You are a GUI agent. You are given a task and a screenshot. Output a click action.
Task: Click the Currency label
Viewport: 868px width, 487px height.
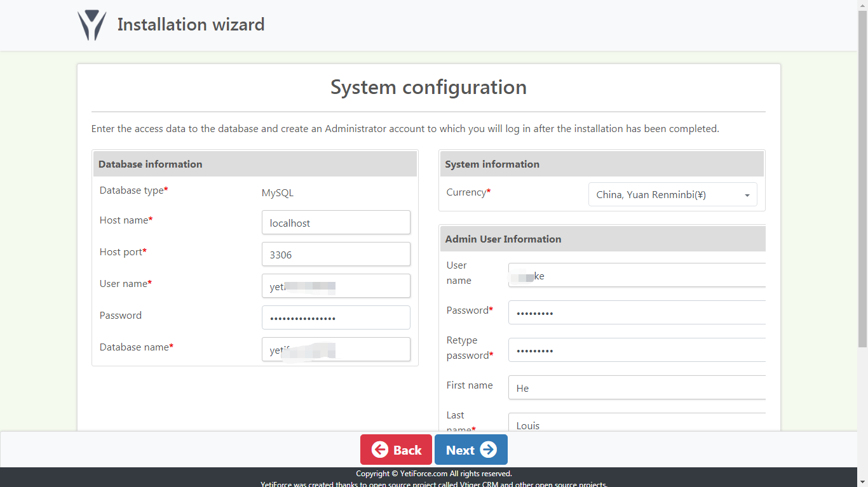point(468,192)
